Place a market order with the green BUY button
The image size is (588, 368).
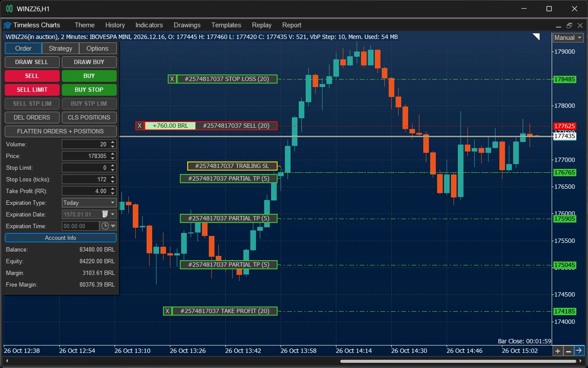pyautogui.click(x=89, y=76)
